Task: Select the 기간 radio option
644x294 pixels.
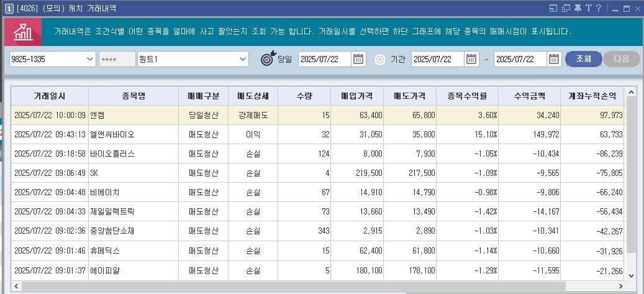Action: coord(380,59)
